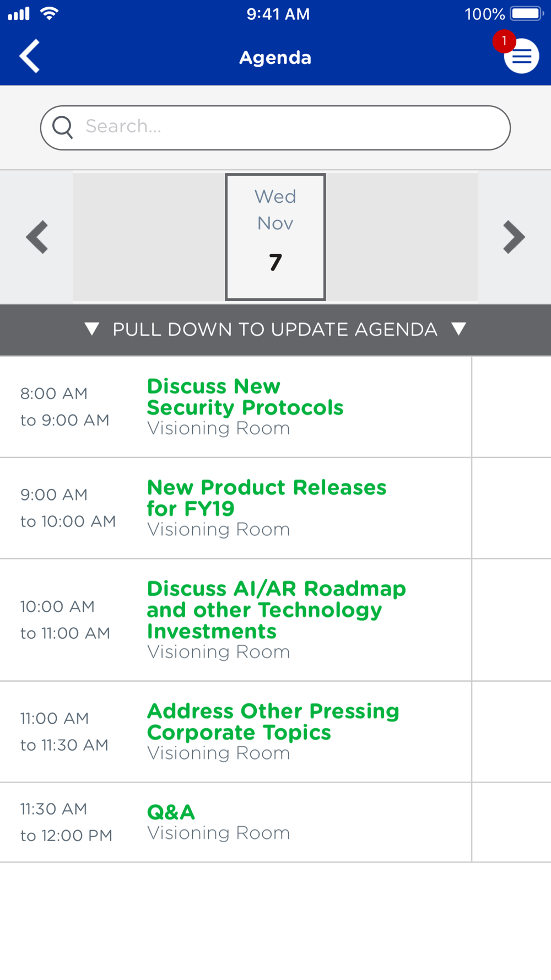Click left triangle beside Pull Down text
The height and width of the screenshot is (980, 551).
pos(92,329)
